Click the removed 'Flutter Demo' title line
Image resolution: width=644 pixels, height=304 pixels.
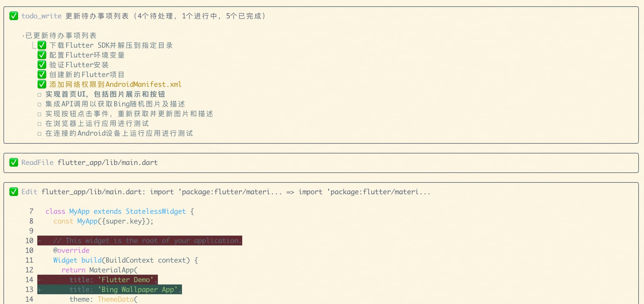click(111, 279)
